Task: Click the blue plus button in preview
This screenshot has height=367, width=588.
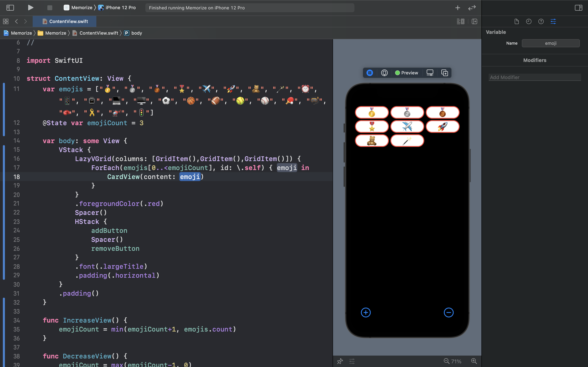Action: (x=366, y=312)
